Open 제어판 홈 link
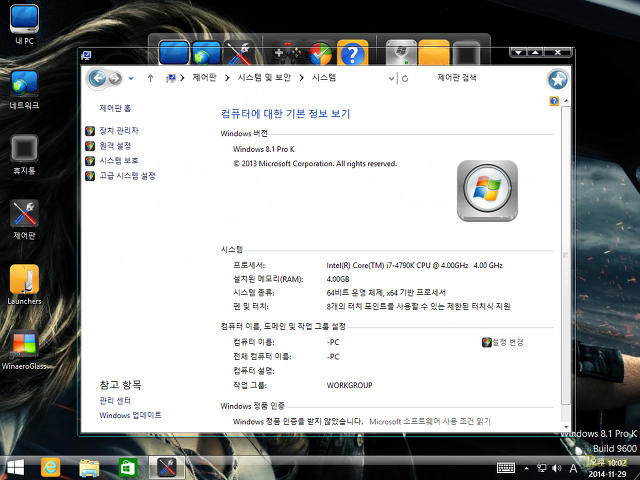Viewport: 640px width, 480px height. click(x=115, y=108)
